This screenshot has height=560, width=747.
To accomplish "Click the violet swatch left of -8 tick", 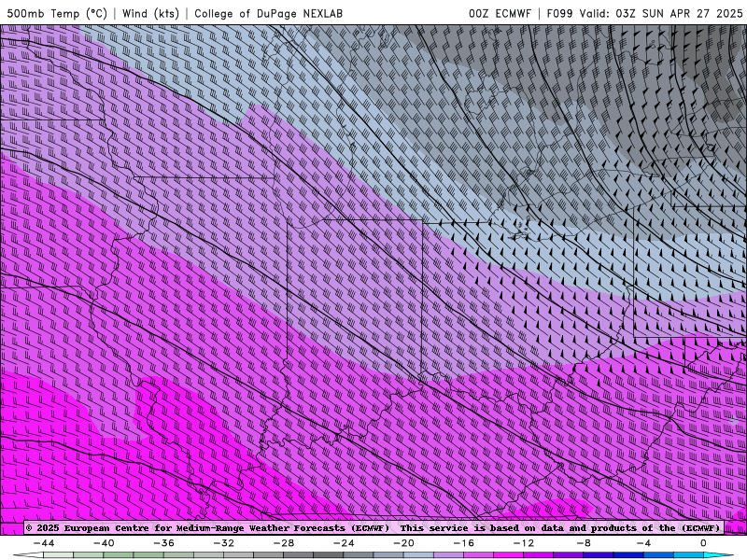I will point(569,555).
